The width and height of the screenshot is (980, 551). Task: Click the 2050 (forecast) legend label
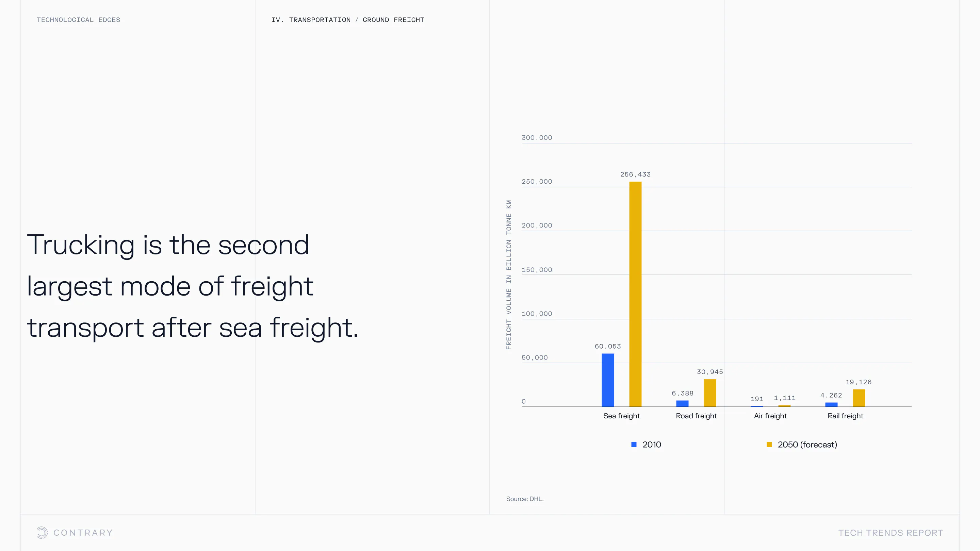tap(807, 445)
